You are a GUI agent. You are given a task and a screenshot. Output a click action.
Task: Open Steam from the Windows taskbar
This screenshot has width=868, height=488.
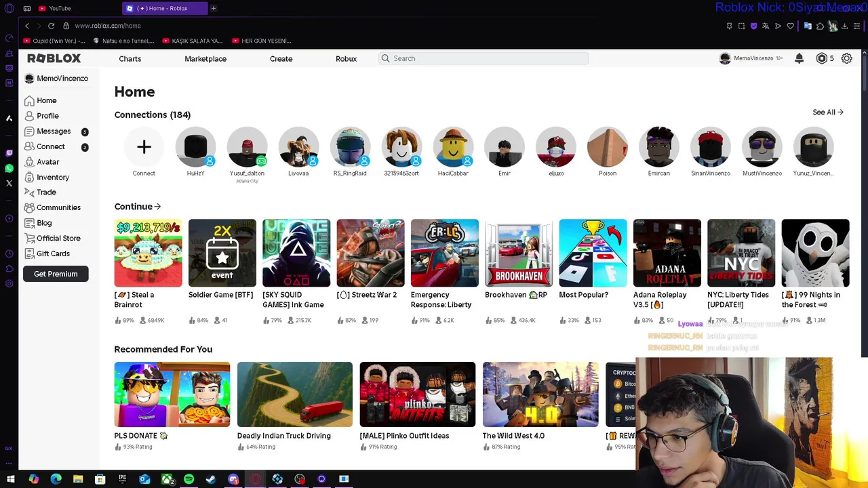click(211, 479)
